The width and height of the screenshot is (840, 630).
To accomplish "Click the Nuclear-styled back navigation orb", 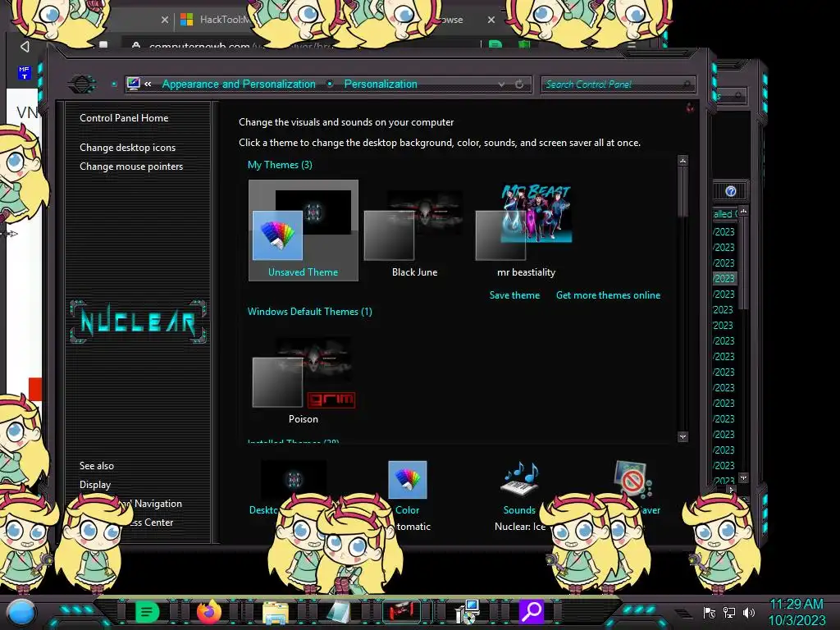I will [82, 84].
